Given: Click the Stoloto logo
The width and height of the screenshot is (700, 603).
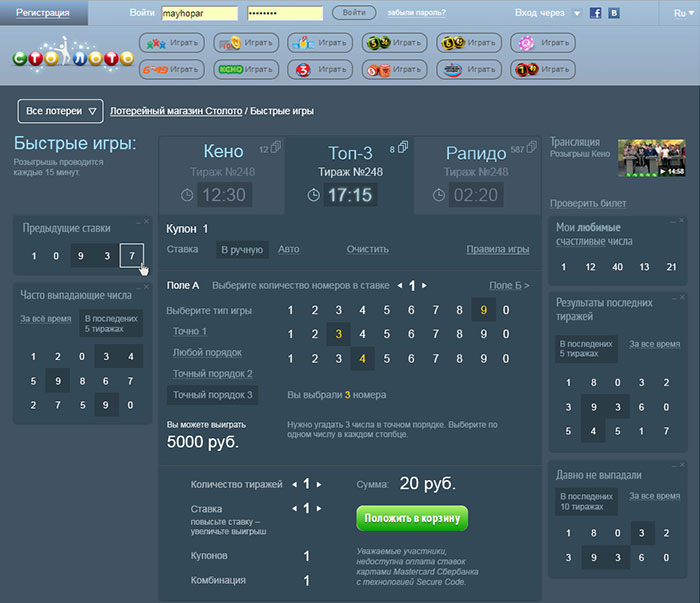Looking at the screenshot, I should [x=72, y=55].
